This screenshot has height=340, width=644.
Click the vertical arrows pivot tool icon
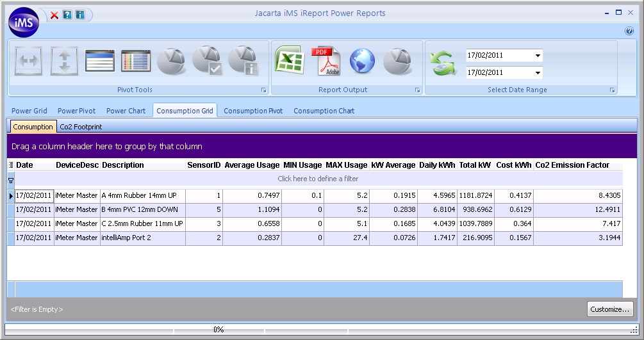tap(64, 61)
